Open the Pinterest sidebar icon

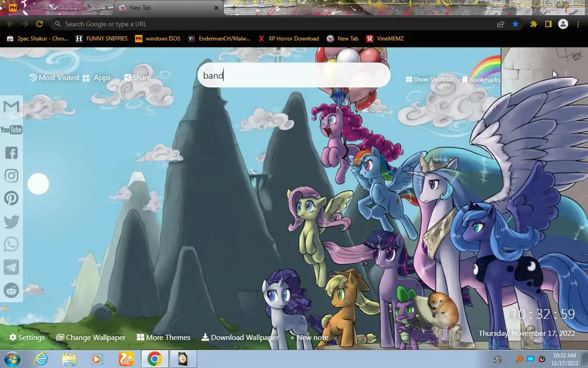[x=11, y=198]
